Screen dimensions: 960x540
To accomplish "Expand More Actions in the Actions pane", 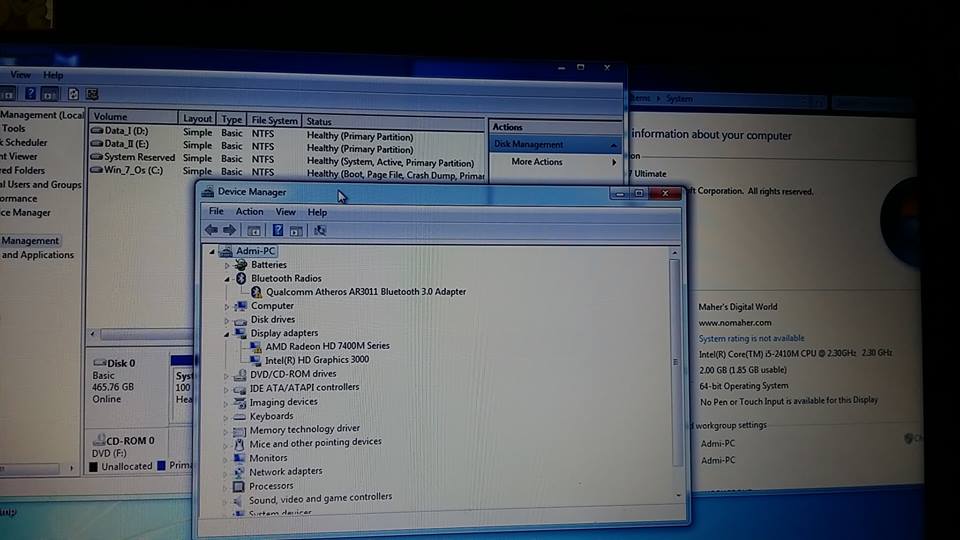I will click(x=554, y=162).
